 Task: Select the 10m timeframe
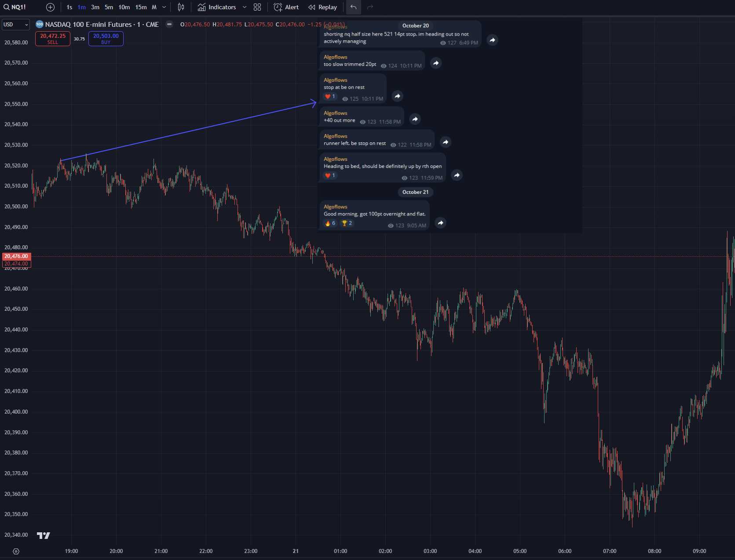124,7
